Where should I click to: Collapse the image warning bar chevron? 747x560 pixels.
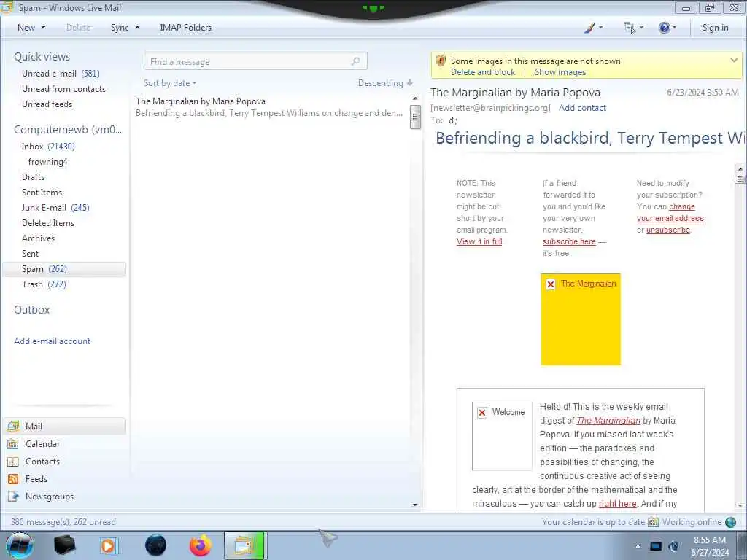pos(734,61)
